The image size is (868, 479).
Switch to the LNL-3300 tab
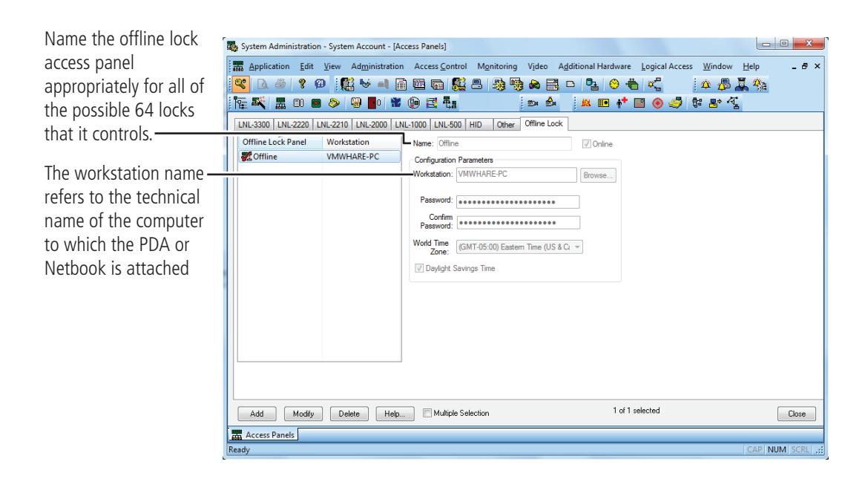click(254, 125)
